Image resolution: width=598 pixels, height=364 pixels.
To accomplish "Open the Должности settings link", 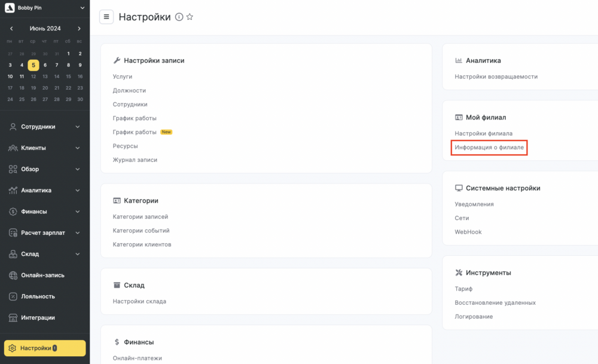I will click(x=129, y=90).
